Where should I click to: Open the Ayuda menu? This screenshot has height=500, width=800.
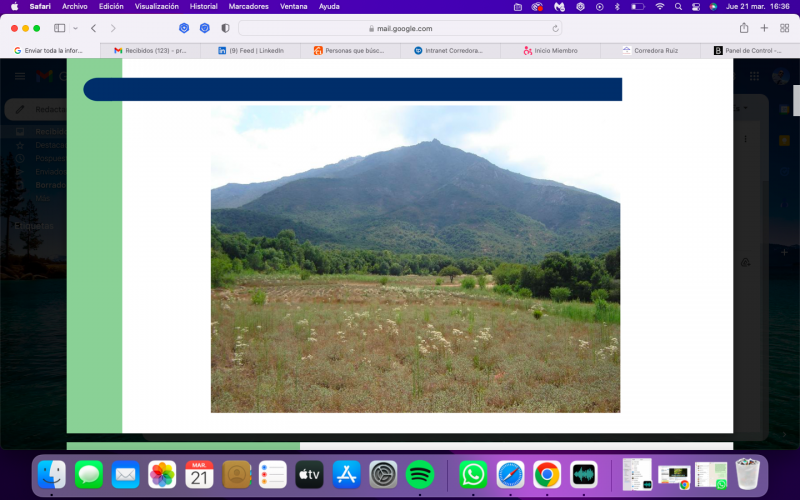click(329, 7)
